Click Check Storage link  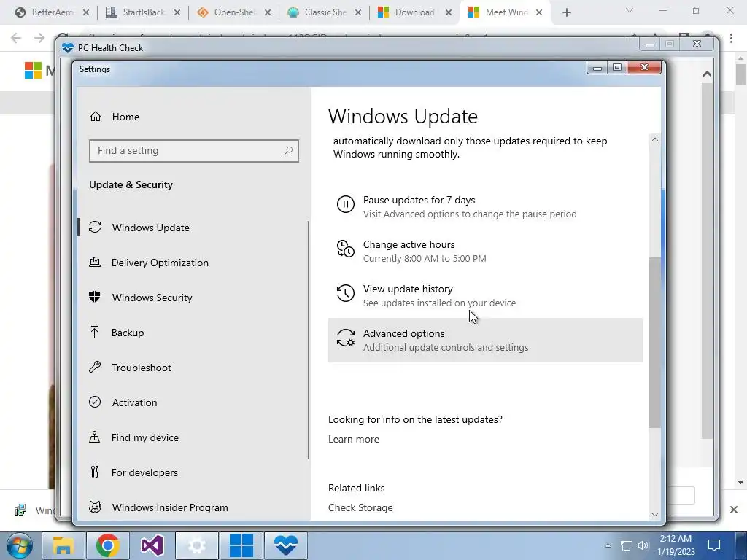[x=360, y=507]
